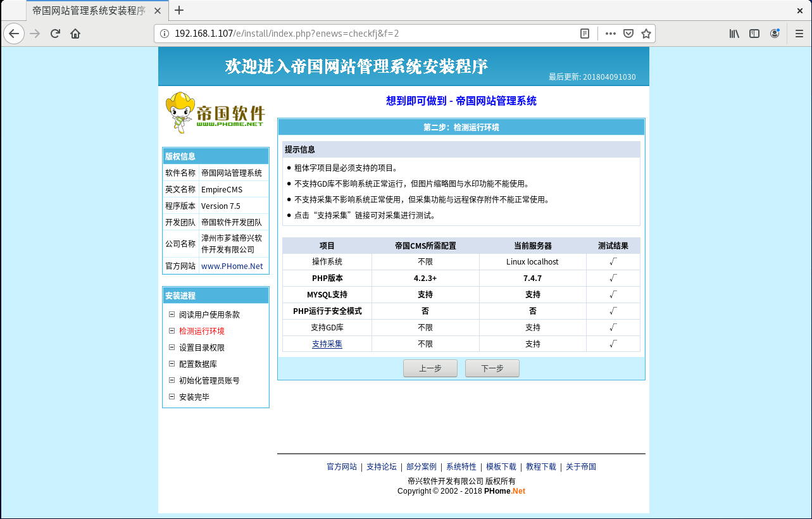
Task: Click the 检测运行环境 step item
Action: [202, 331]
